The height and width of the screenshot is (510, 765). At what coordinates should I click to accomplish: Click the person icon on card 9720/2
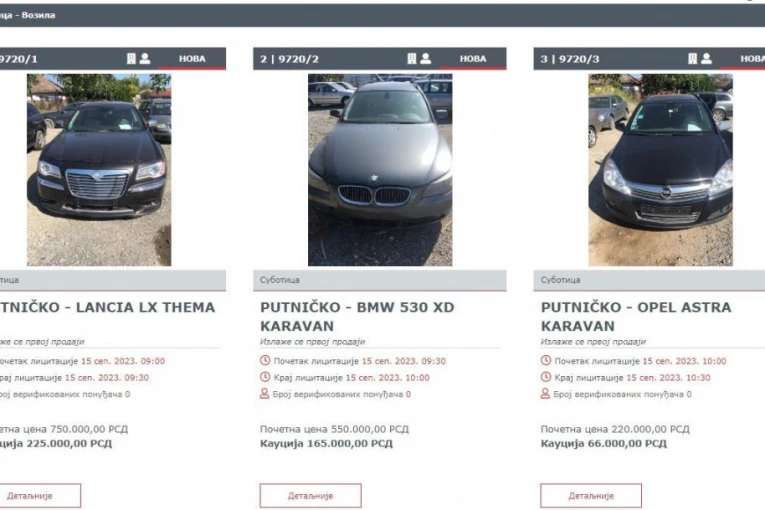coord(425,59)
